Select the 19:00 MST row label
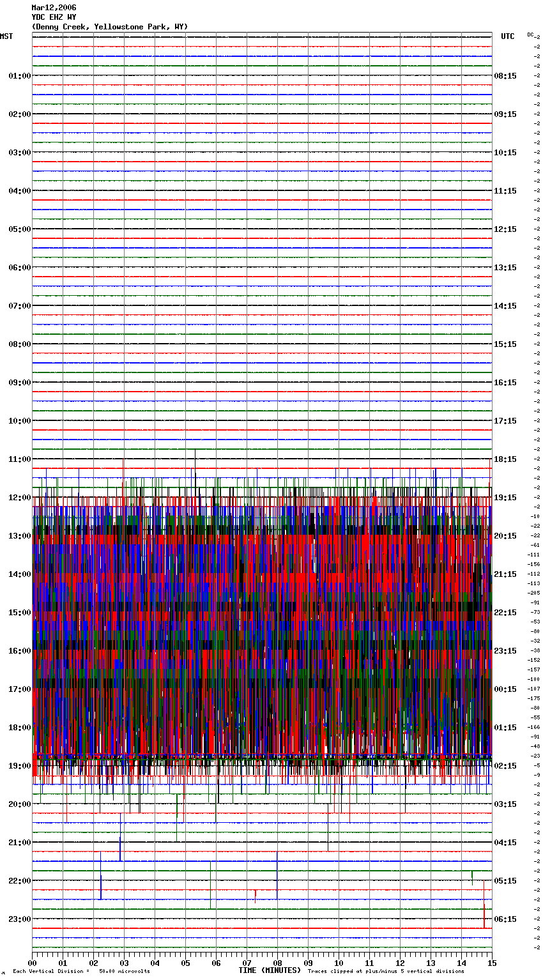The width and height of the screenshot is (543, 980). coord(19,766)
